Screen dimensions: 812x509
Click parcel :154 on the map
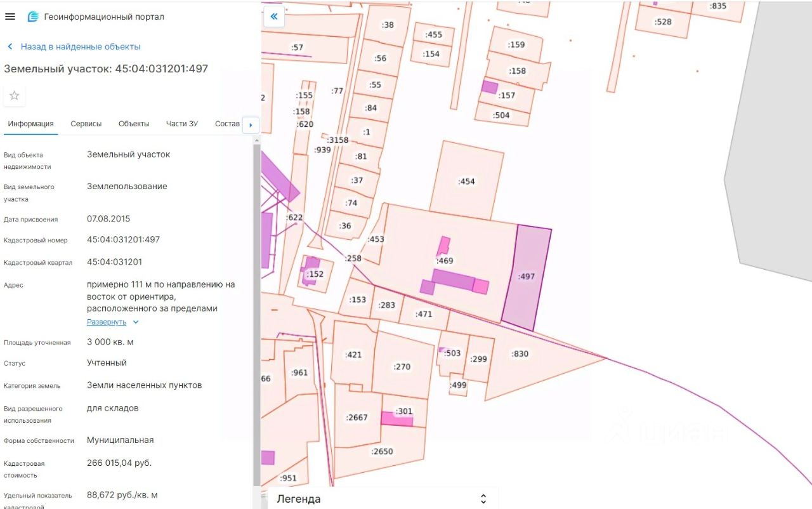[431, 54]
